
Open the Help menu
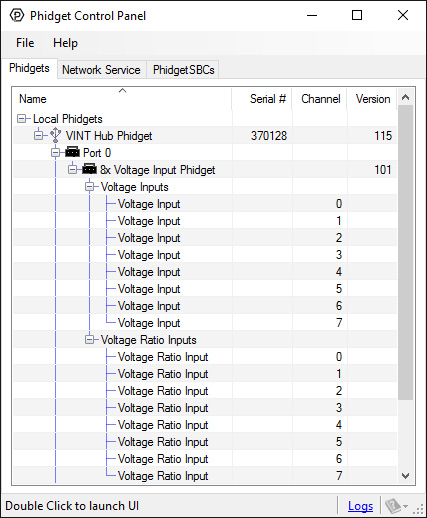65,43
